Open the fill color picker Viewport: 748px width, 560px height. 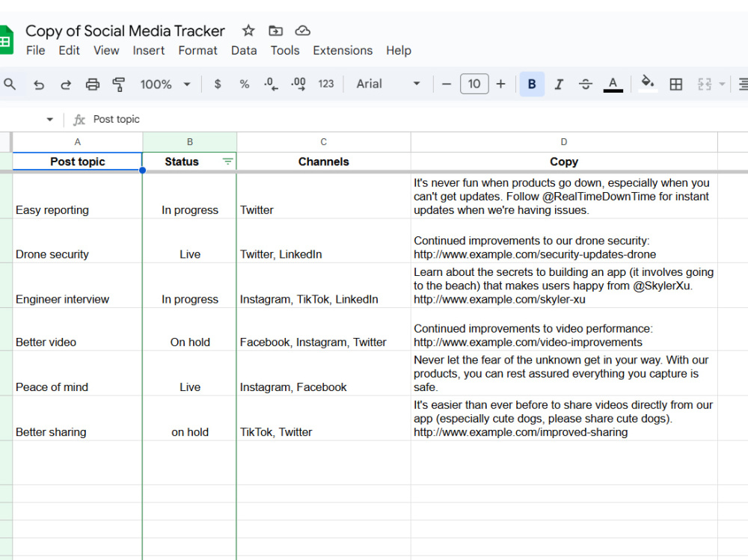647,83
